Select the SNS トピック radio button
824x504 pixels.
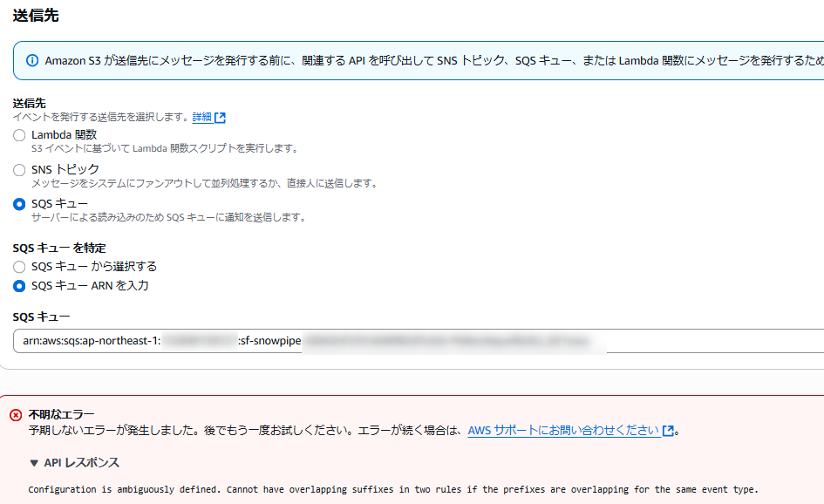tap(19, 170)
